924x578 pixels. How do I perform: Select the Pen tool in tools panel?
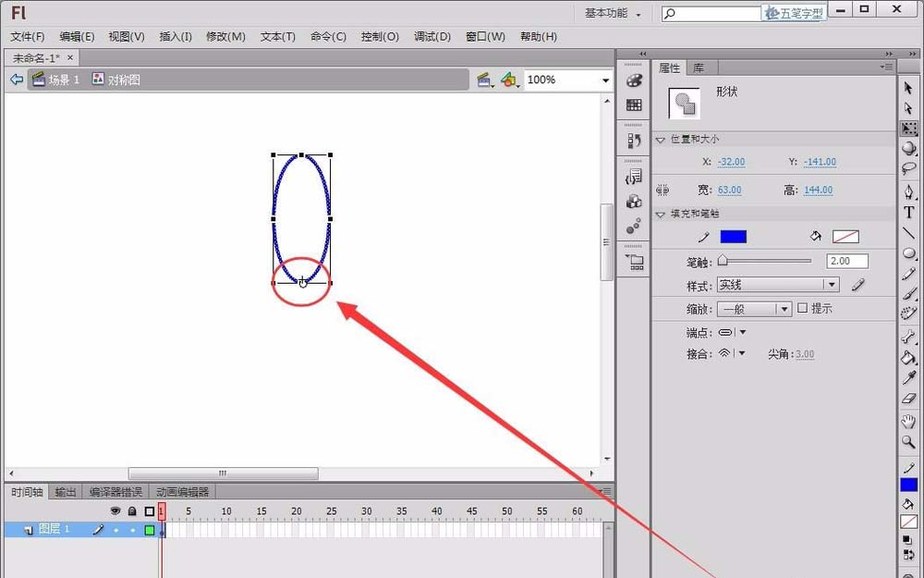click(x=908, y=191)
